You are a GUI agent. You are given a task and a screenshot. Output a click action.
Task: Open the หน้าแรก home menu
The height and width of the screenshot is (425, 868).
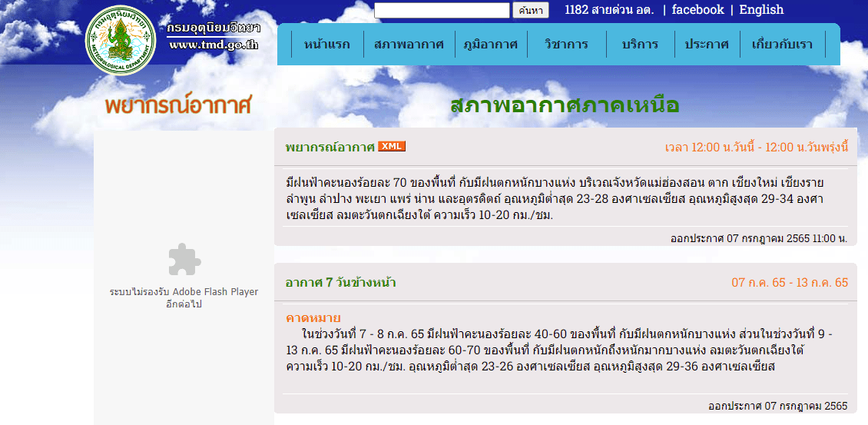326,45
